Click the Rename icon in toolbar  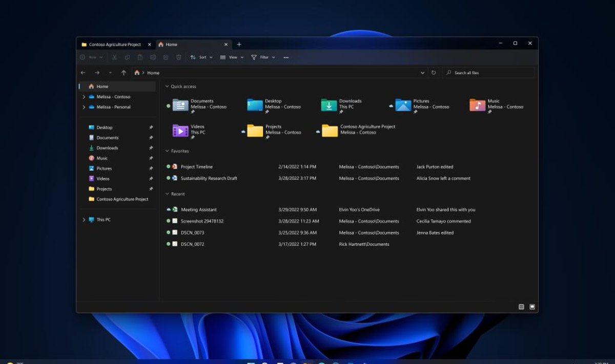click(153, 57)
